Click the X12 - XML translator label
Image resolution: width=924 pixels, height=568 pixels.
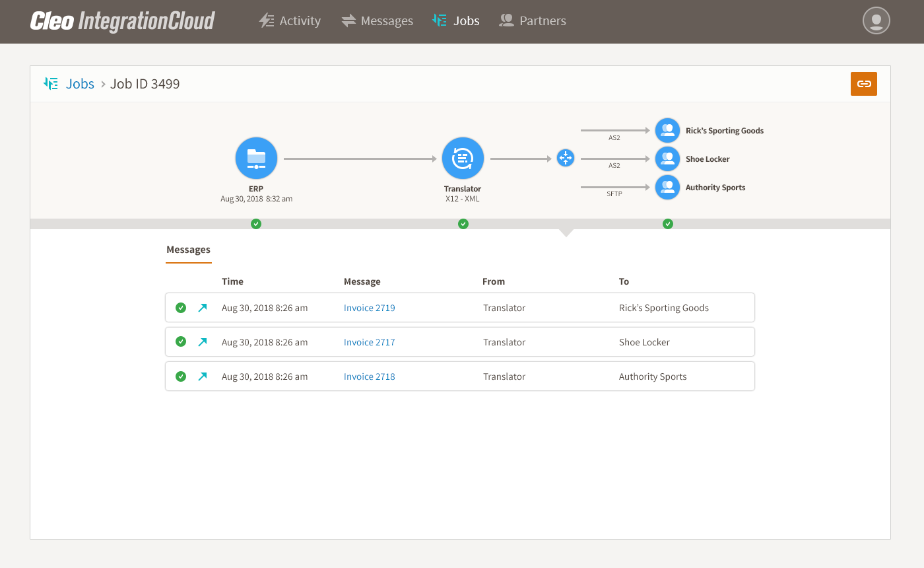tap(463, 198)
